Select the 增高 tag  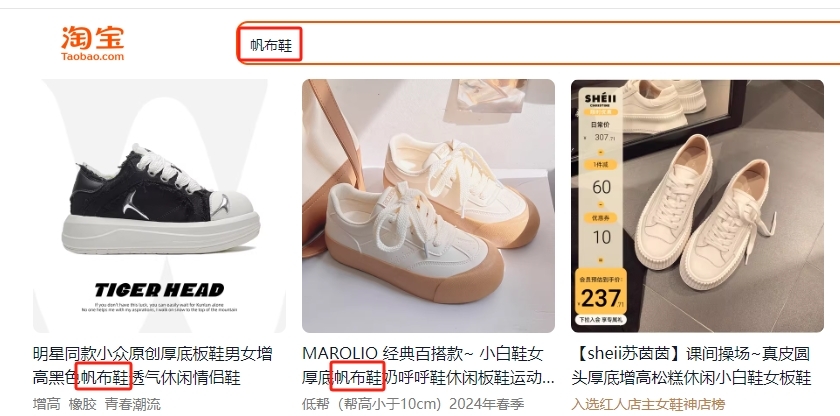(x=47, y=404)
